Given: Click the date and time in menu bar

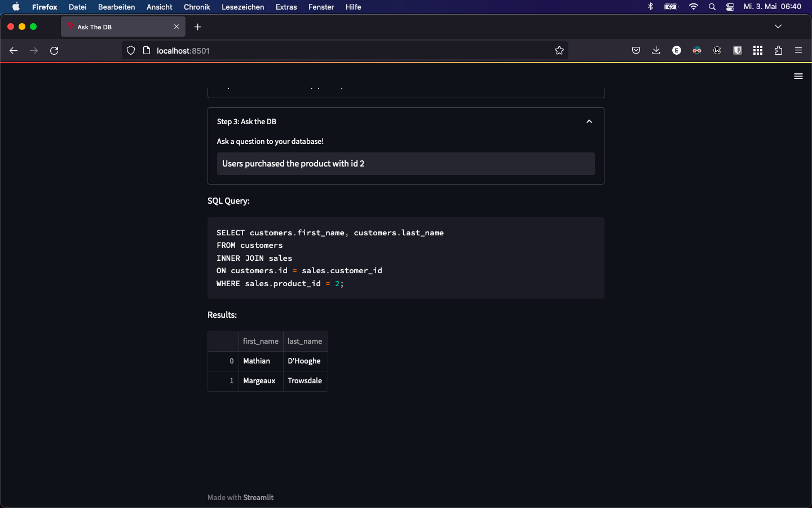Looking at the screenshot, I should tap(773, 7).
